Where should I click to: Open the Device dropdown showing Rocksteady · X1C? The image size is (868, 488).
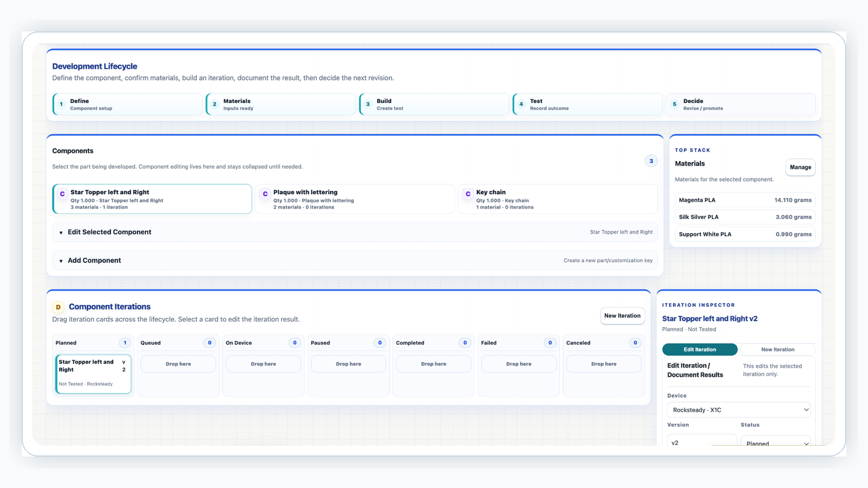coord(739,410)
